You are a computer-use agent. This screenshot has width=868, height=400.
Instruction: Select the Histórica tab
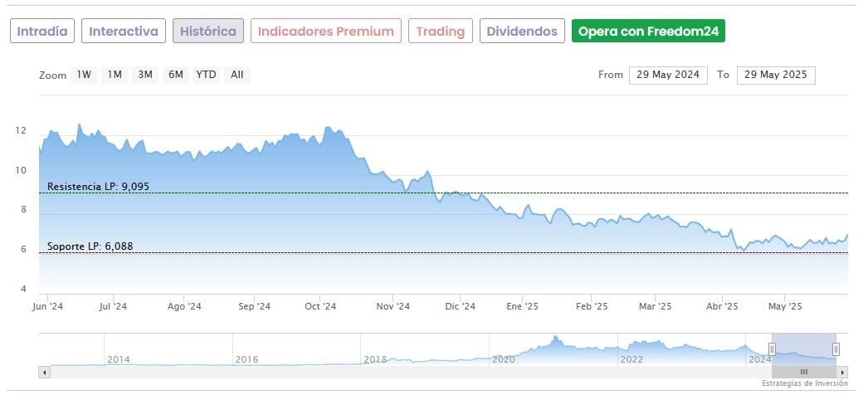208,32
